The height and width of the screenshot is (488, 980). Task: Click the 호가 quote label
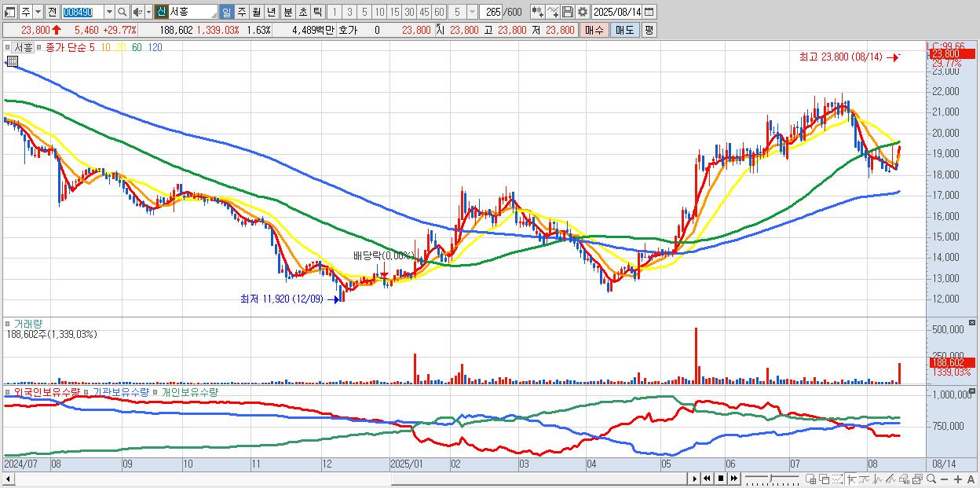tap(349, 30)
